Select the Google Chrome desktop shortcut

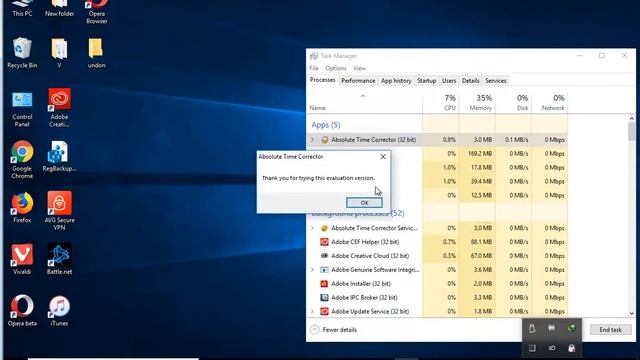[22, 160]
